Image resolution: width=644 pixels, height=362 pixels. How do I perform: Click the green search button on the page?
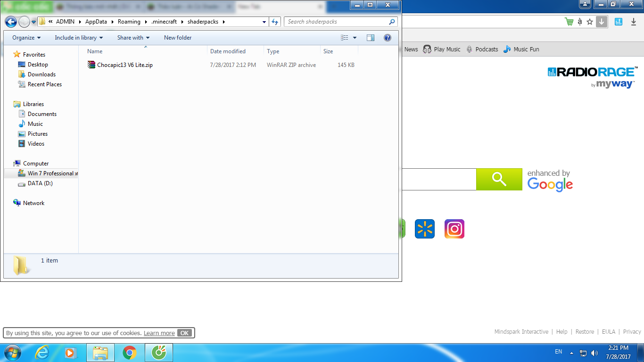[x=499, y=179]
